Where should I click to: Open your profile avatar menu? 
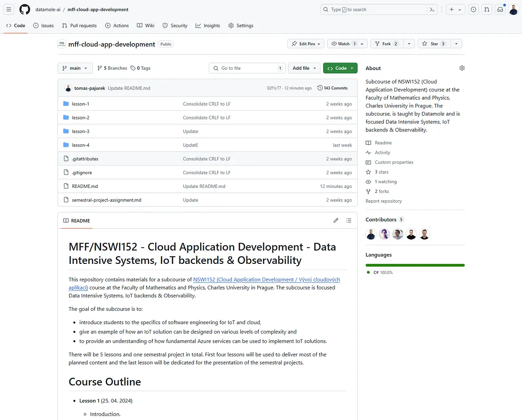513,9
